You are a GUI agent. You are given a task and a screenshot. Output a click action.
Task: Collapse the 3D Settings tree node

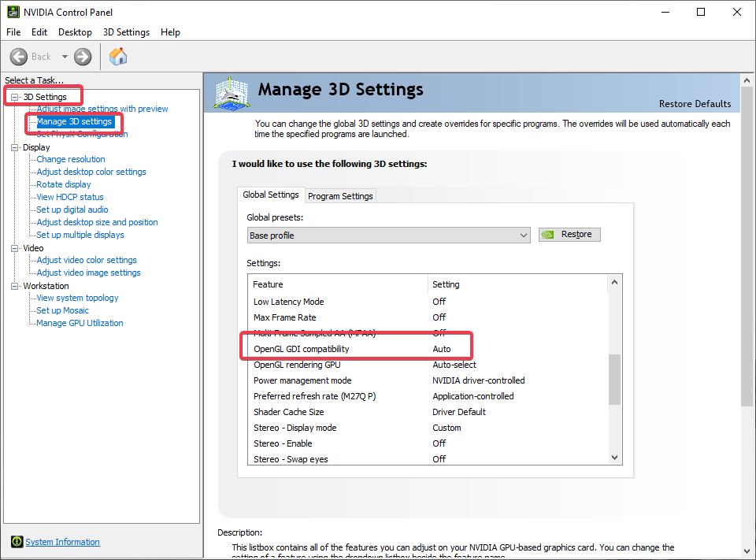tap(14, 97)
